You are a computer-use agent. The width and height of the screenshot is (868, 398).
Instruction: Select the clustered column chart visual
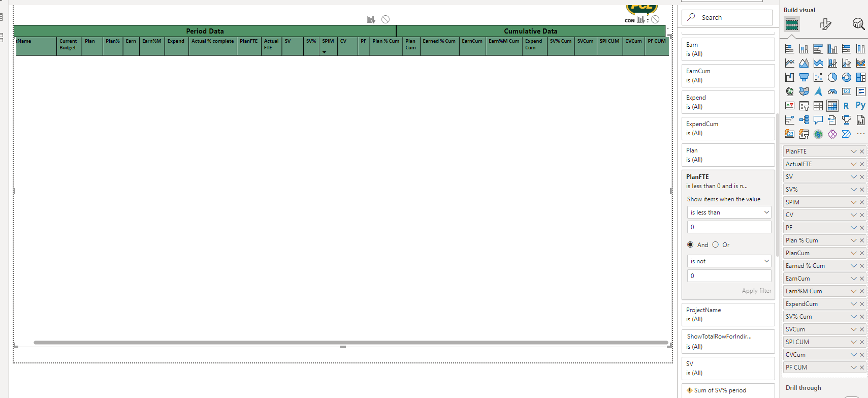point(832,49)
